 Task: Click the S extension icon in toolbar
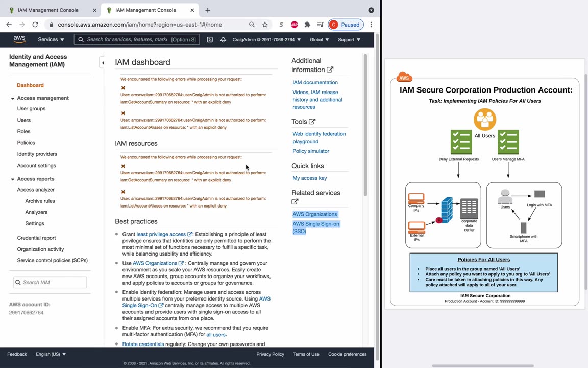[x=281, y=25]
